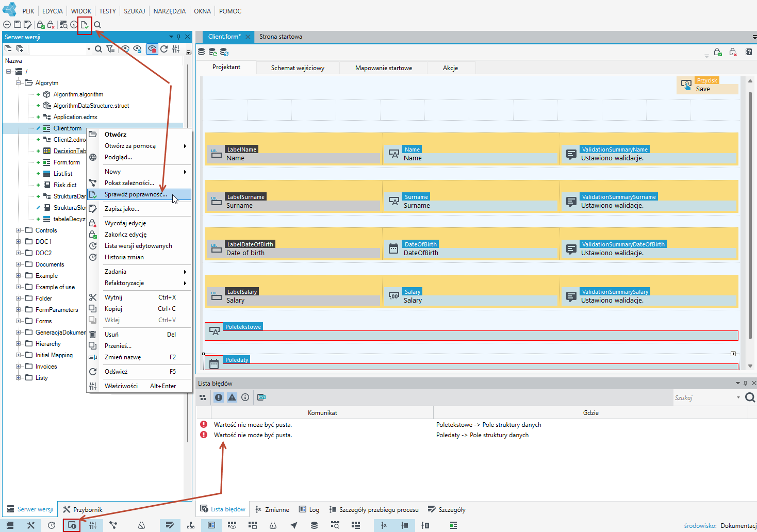Click refresh icon in Serwer wersji toolbar
The height and width of the screenshot is (532, 757).
tap(164, 49)
